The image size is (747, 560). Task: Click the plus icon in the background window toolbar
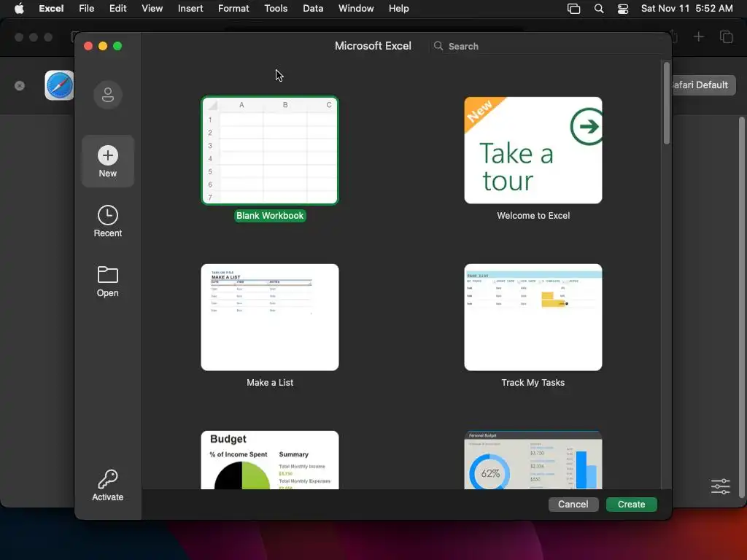[698, 36]
